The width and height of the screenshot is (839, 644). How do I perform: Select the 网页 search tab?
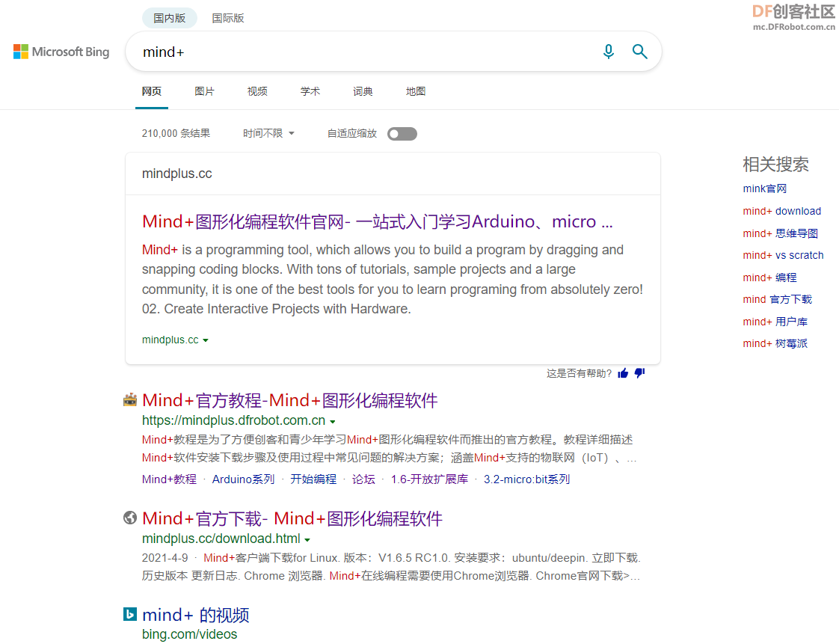(x=152, y=91)
